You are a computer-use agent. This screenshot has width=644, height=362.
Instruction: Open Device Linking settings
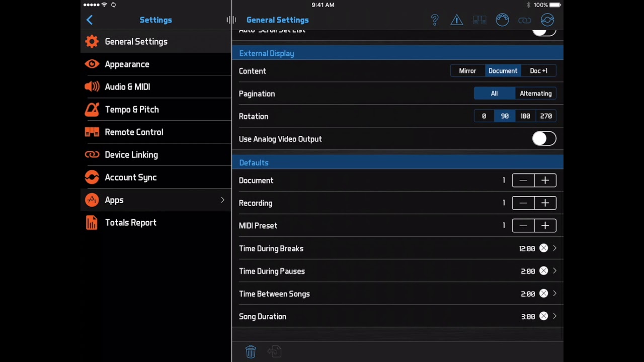(156, 155)
